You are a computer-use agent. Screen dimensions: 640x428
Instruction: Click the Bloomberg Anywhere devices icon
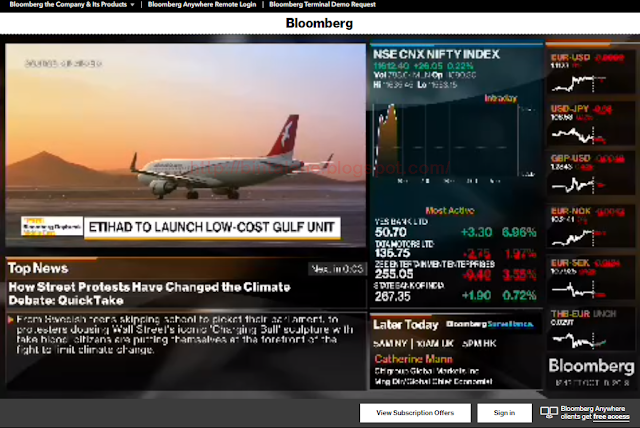549,412
